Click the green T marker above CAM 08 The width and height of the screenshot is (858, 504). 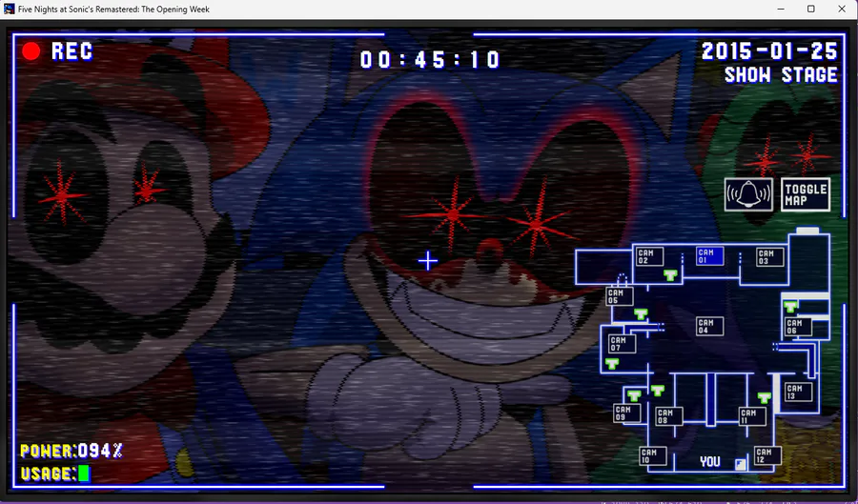[657, 391]
